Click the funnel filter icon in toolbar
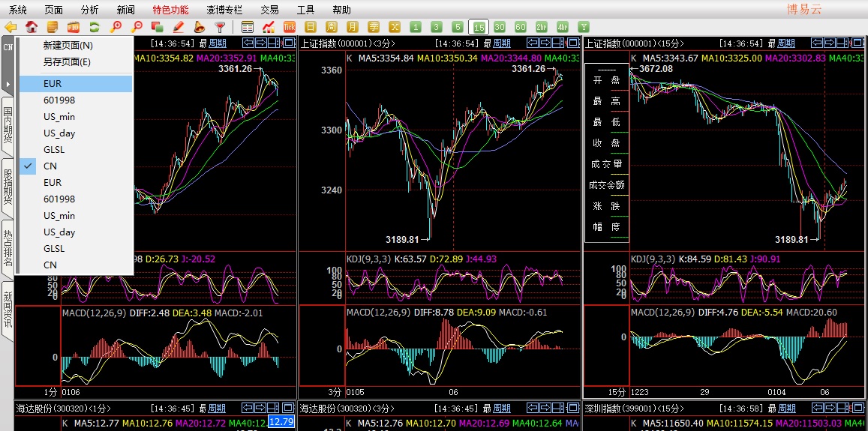Viewport: 868px width, 431px height. coord(221,26)
